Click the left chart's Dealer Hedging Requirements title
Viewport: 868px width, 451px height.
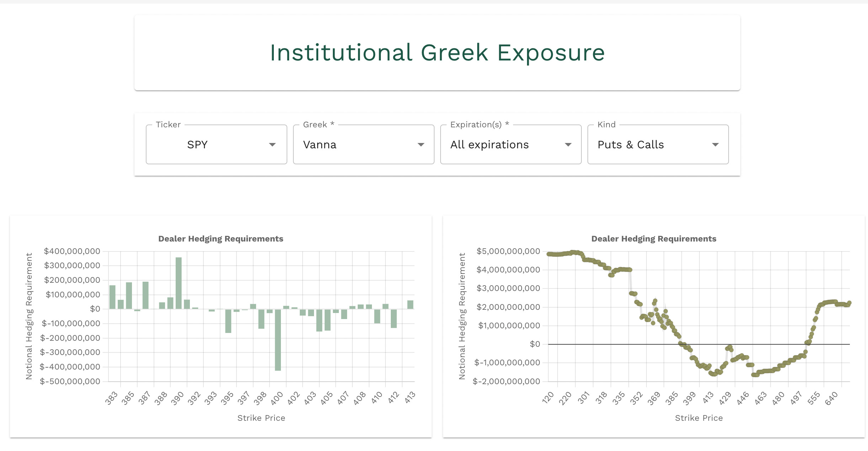(x=220, y=239)
